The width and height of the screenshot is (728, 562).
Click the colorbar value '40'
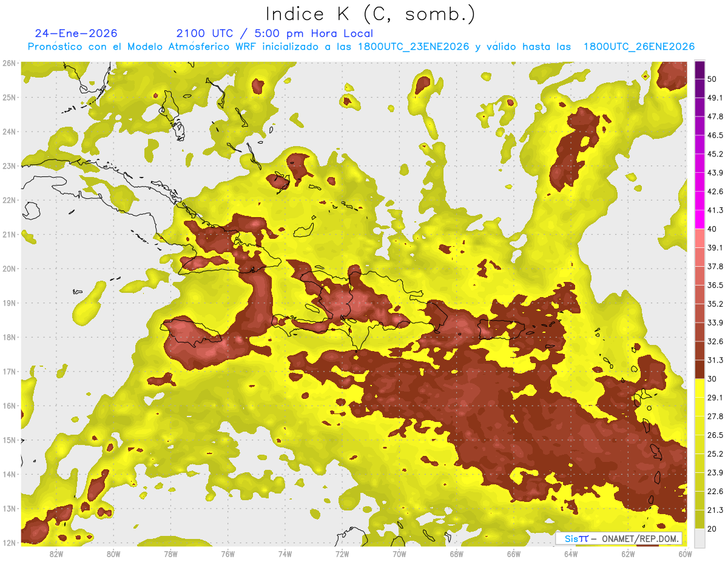click(x=712, y=229)
